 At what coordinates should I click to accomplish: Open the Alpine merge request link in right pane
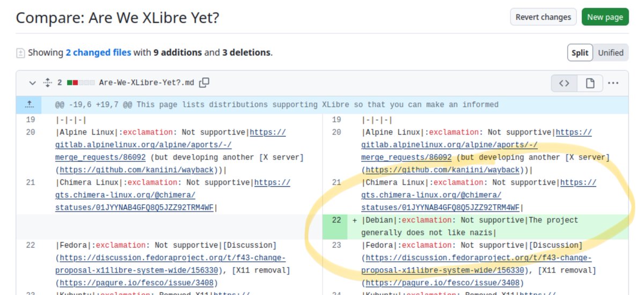(x=477, y=145)
